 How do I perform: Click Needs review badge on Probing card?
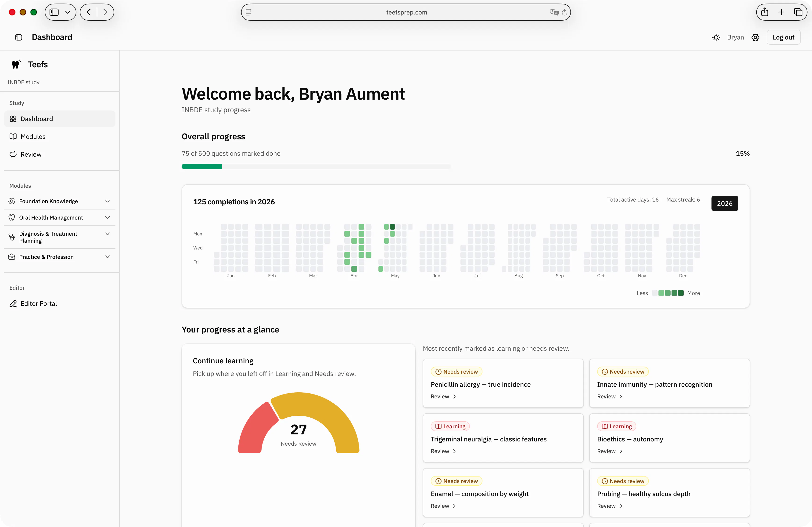pyautogui.click(x=623, y=481)
